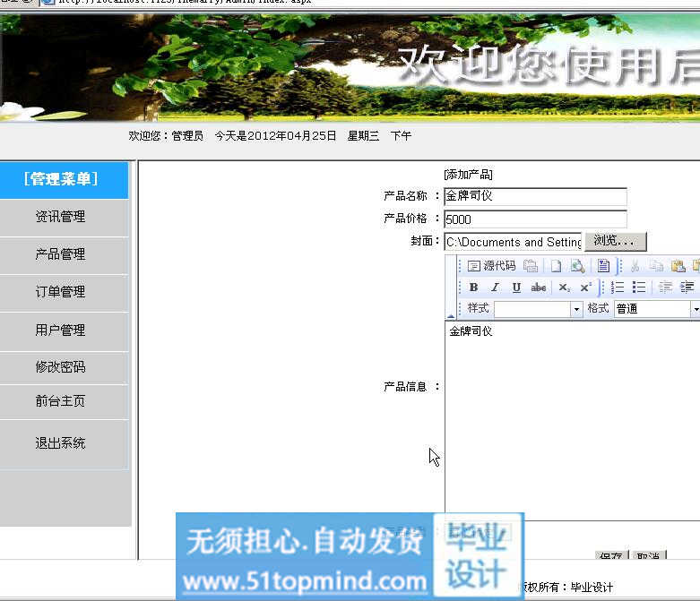700x601 pixels.
Task: Toggle Underline formatting
Action: pyautogui.click(x=516, y=288)
